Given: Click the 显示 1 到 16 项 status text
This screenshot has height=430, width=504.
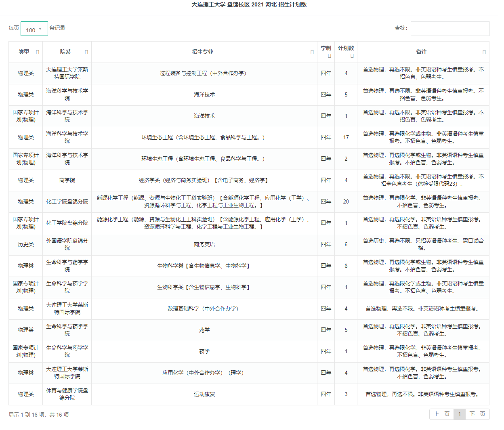Looking at the screenshot, I should [x=39, y=415].
